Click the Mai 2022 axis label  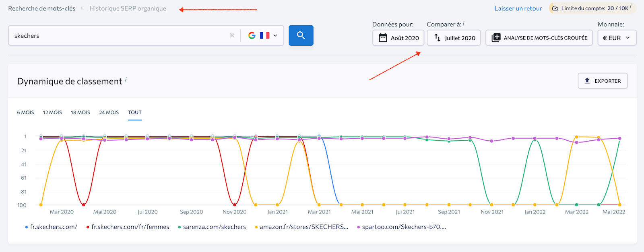(x=614, y=212)
